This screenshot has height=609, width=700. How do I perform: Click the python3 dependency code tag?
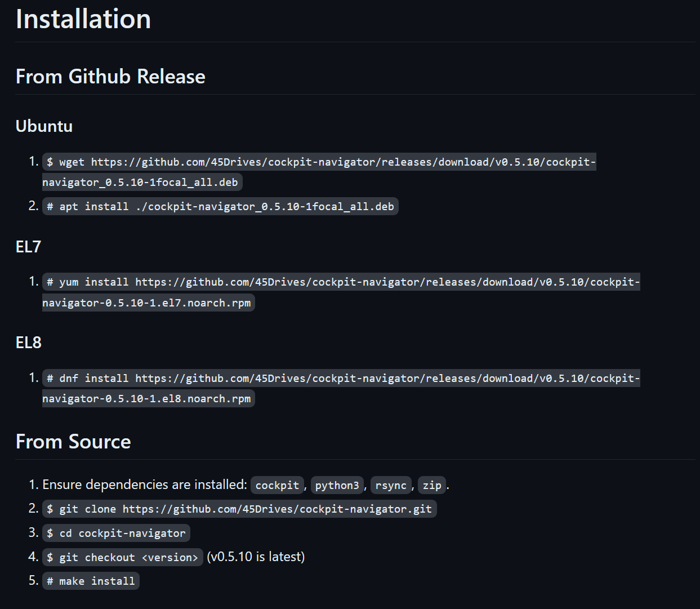pos(337,485)
